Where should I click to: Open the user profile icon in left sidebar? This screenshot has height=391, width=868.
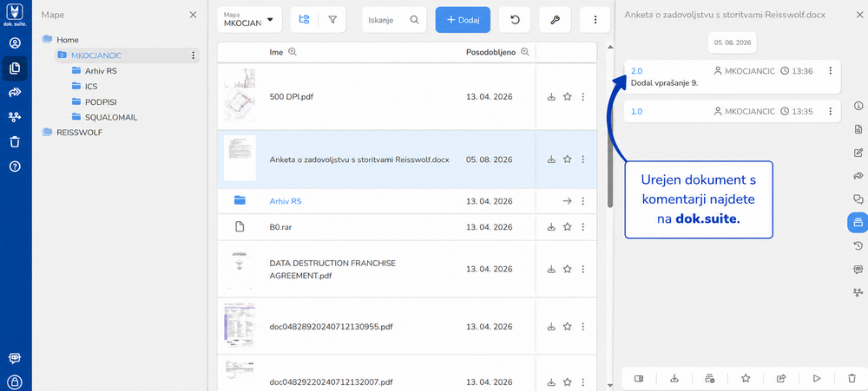[15, 42]
